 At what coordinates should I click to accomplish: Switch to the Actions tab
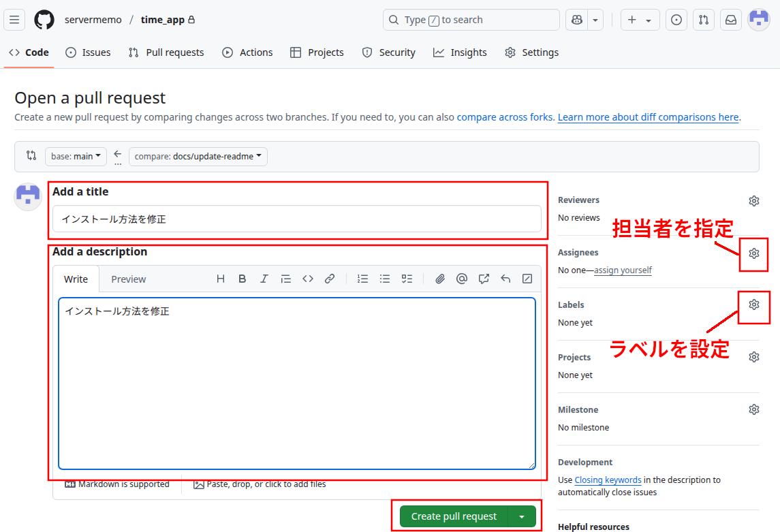(x=247, y=52)
